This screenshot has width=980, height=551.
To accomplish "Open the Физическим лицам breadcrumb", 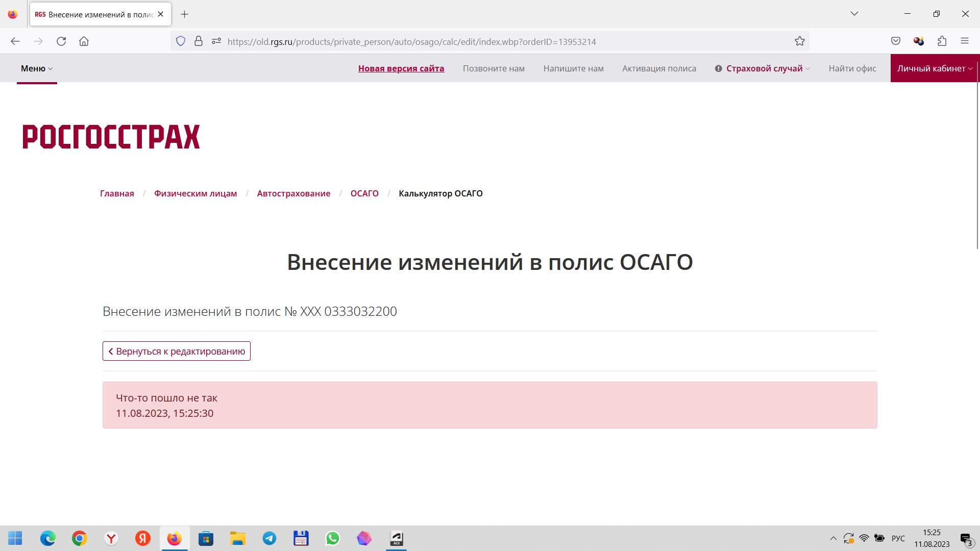I will pos(195,193).
